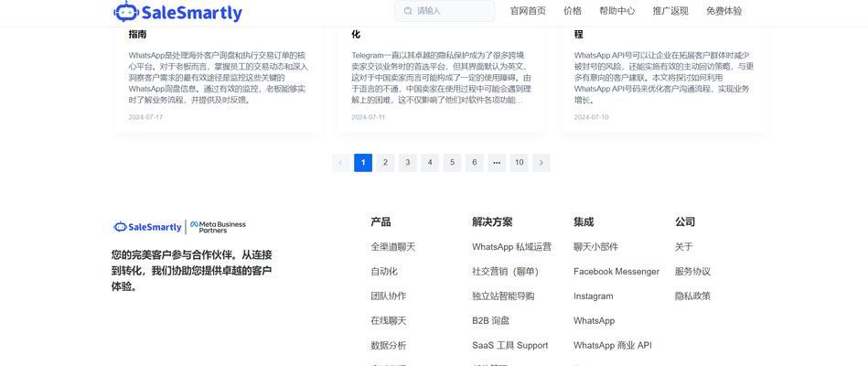Click the SaleSmartly logo in header
868x366 pixels.
coord(177,12)
